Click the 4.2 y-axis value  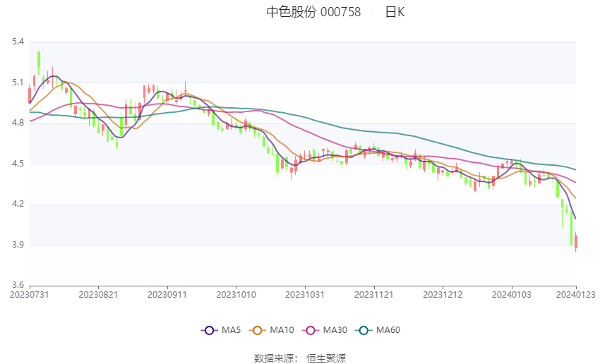pos(18,204)
